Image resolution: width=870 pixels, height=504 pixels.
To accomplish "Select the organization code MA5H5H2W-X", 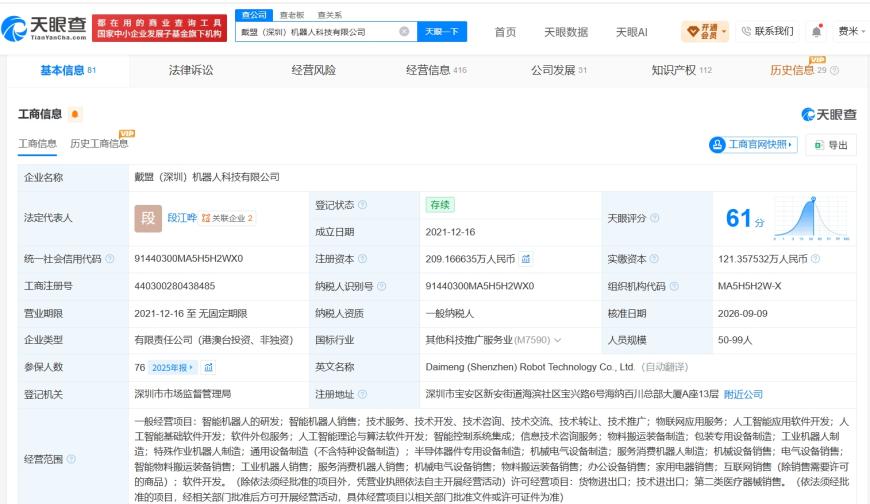I will tap(750, 286).
